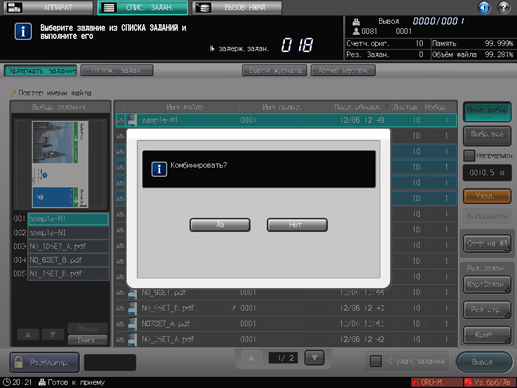Open help question mark icon
Screen dimensions: 517x388
tap(504, 7)
